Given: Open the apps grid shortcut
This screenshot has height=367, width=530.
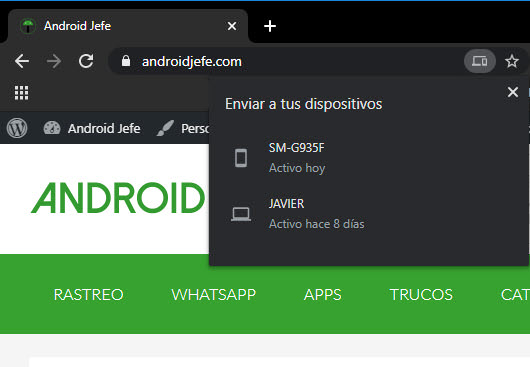Looking at the screenshot, I should (21, 93).
